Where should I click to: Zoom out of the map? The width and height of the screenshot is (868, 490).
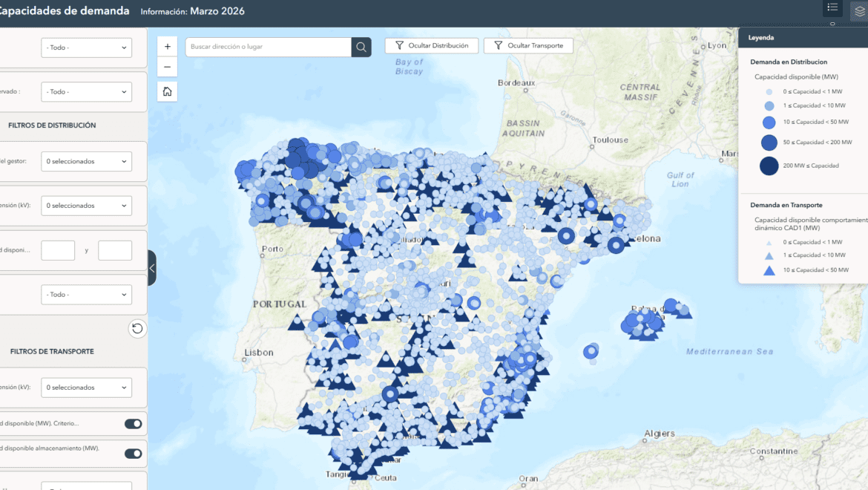click(167, 67)
